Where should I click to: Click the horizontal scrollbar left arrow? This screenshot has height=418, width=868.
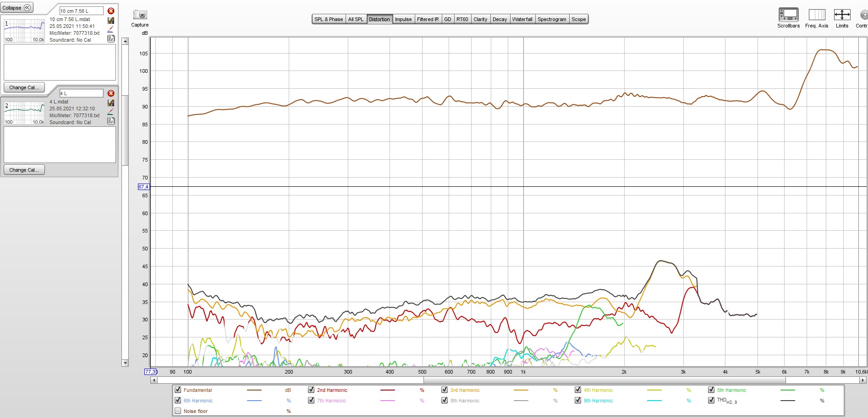coord(154,380)
